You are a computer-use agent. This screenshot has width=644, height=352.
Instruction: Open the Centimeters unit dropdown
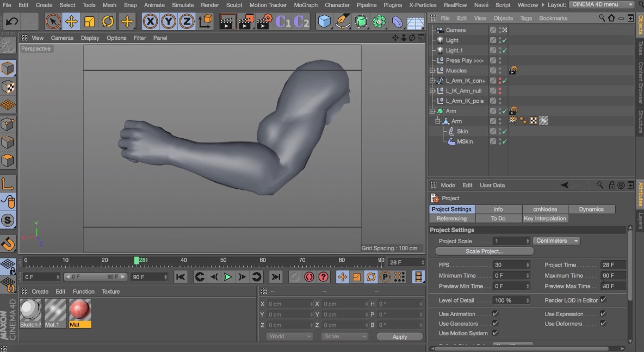[556, 240]
